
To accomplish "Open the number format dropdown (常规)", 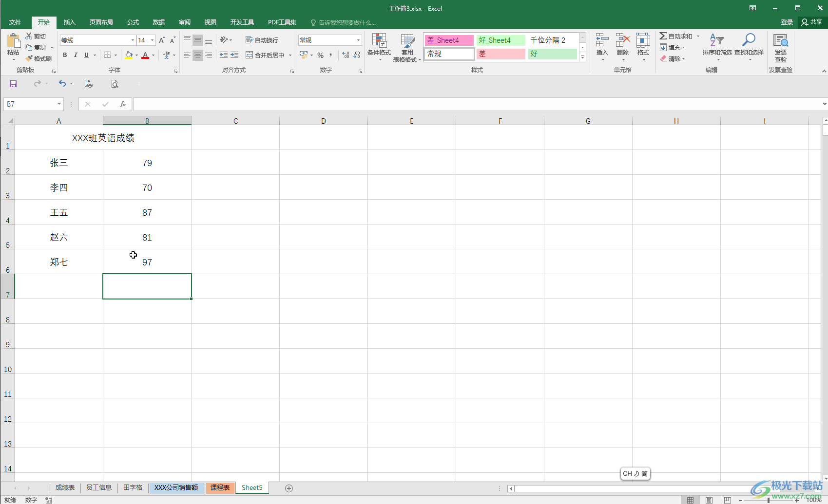I will click(x=359, y=40).
